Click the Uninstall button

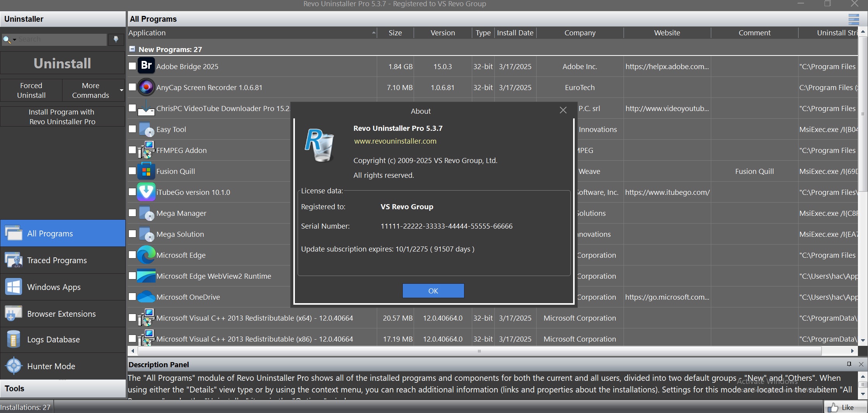[x=62, y=63]
